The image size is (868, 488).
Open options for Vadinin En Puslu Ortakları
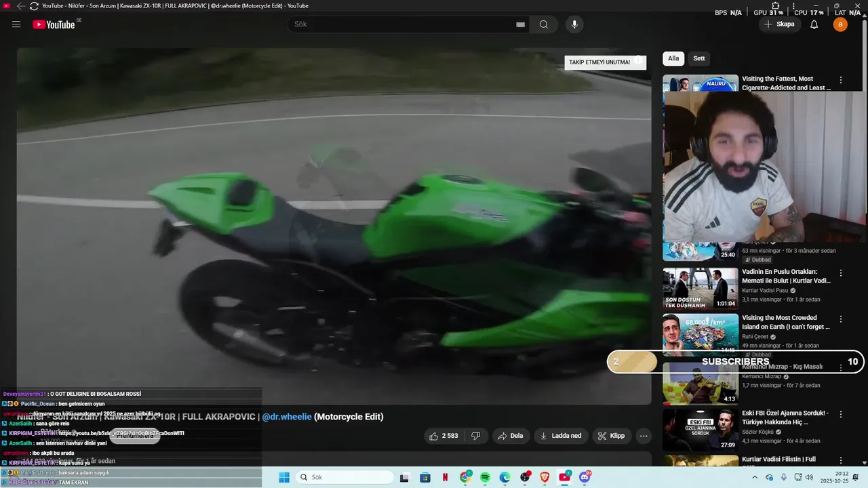841,273
